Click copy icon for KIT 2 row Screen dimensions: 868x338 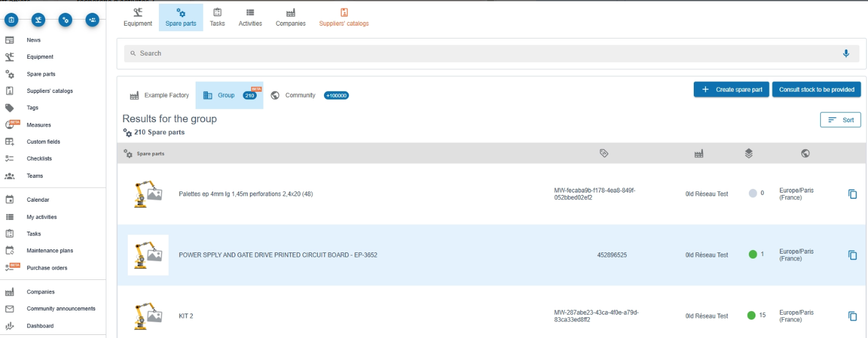tap(852, 316)
